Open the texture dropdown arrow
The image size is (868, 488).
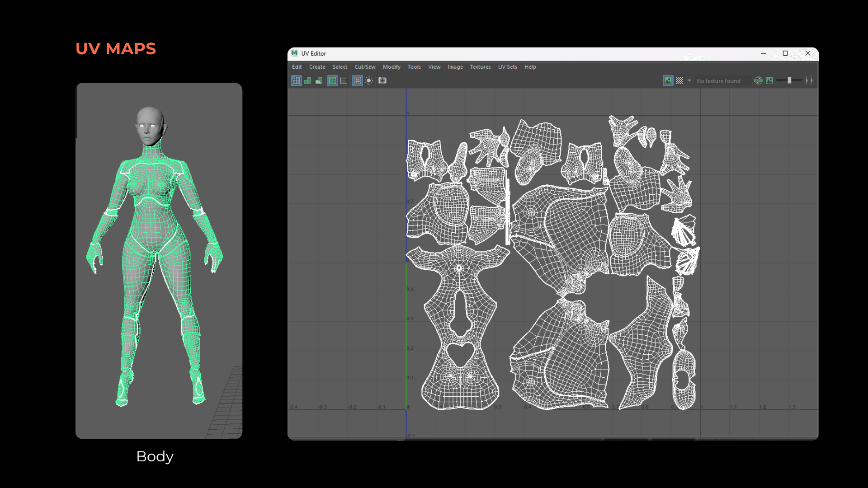(x=689, y=80)
